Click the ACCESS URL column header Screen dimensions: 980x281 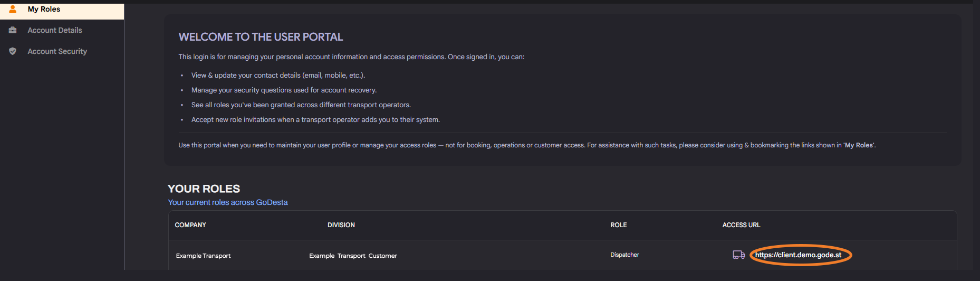[x=741, y=225]
